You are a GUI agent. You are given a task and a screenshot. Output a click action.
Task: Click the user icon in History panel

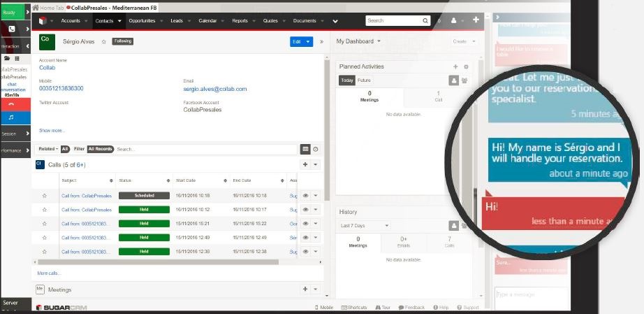pos(453,225)
